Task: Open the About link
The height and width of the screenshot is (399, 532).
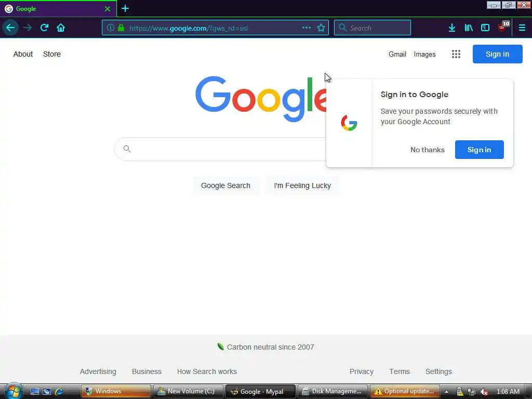Action: [x=23, y=54]
